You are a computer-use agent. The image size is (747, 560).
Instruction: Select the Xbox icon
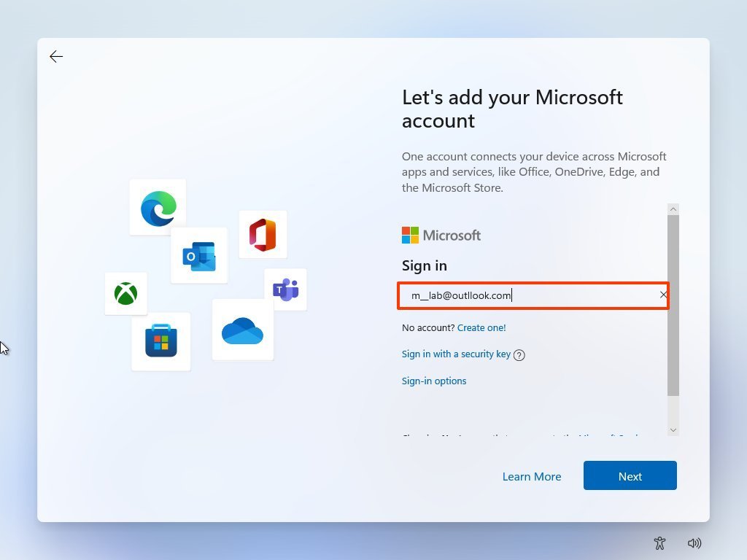point(125,294)
